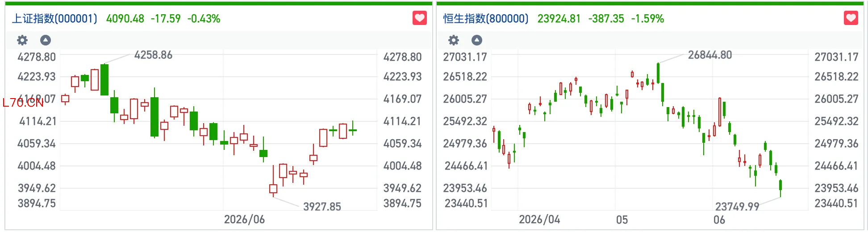Image resolution: width=868 pixels, height=232 pixels.
Task: Open settings gear for 上证指数 chart
Action: coord(22,41)
